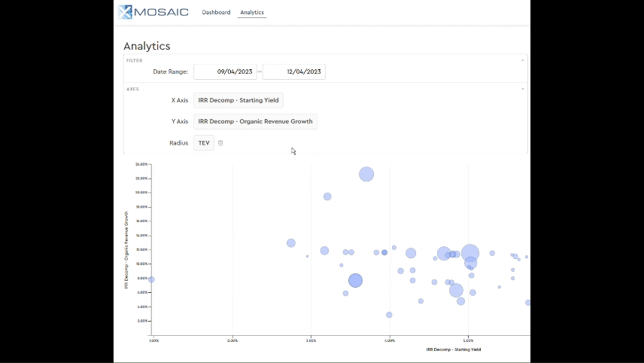Image resolution: width=644 pixels, height=363 pixels.
Task: Click the lowest bubble near 4% yield
Action: point(389,315)
